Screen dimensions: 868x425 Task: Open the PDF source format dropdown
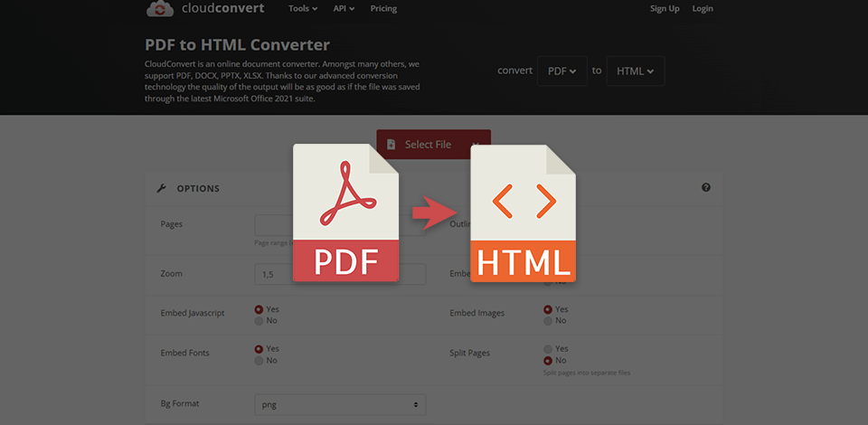click(x=561, y=71)
